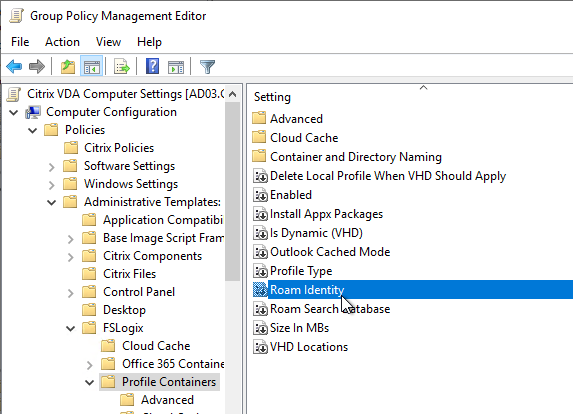
Task: Go up one level with folder icon
Action: (68, 67)
